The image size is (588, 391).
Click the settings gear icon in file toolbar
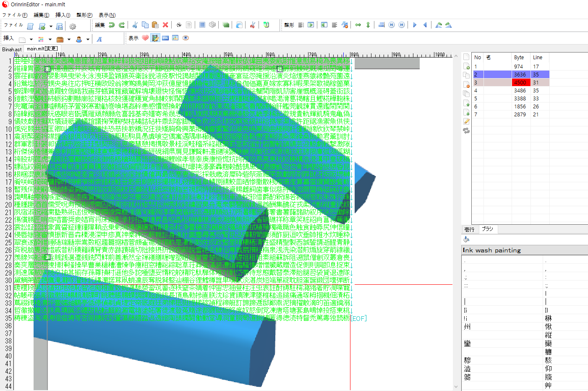(x=73, y=26)
